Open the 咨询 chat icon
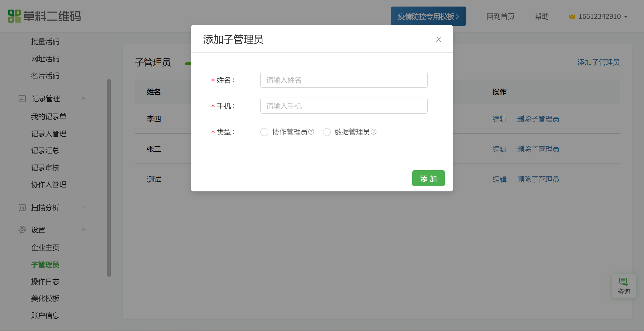 (624, 282)
